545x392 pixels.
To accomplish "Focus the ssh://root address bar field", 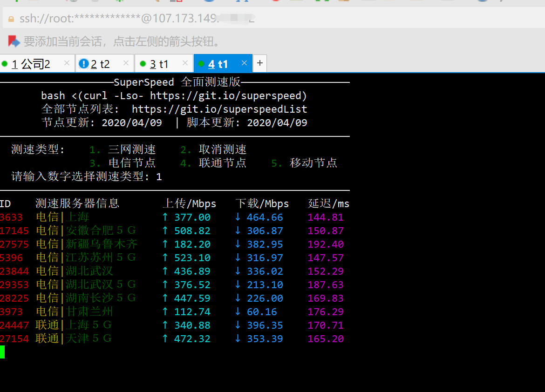I will pyautogui.click(x=140, y=20).
